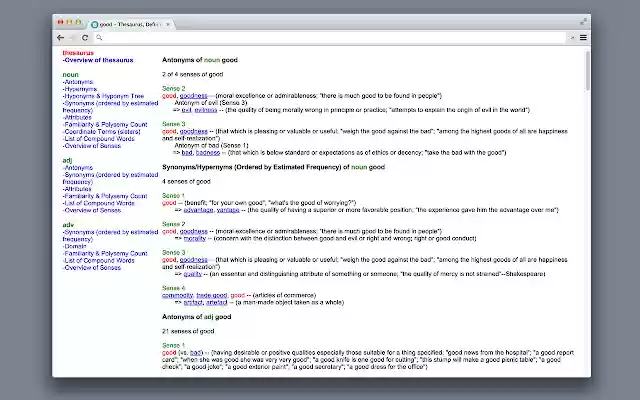Open the red 'thesaurus' heading link
The height and width of the screenshot is (400, 640).
click(78, 53)
